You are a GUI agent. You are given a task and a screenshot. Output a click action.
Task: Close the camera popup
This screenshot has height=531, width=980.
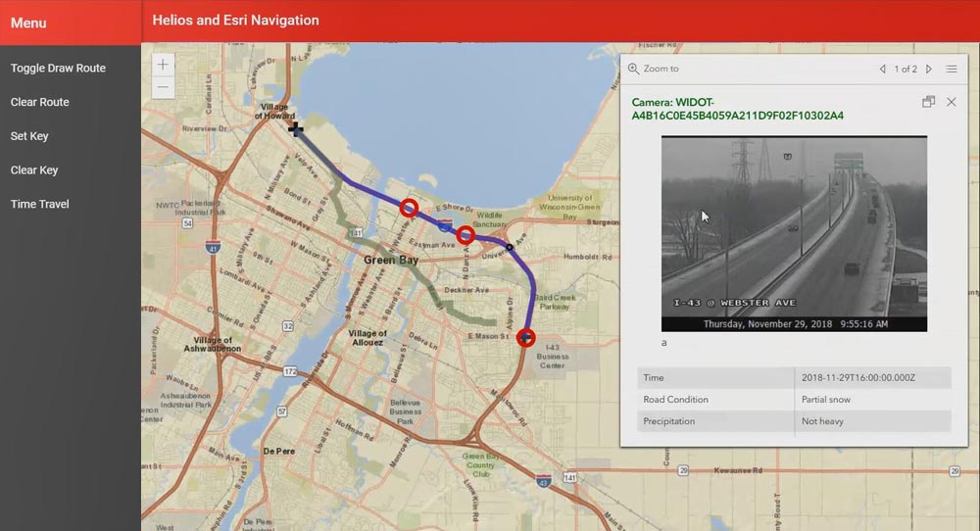(x=951, y=102)
